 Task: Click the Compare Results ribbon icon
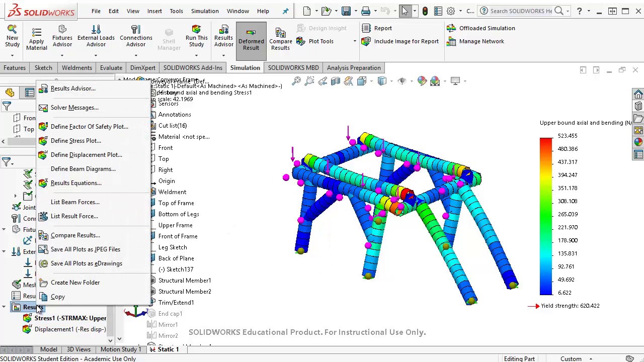coord(280,38)
